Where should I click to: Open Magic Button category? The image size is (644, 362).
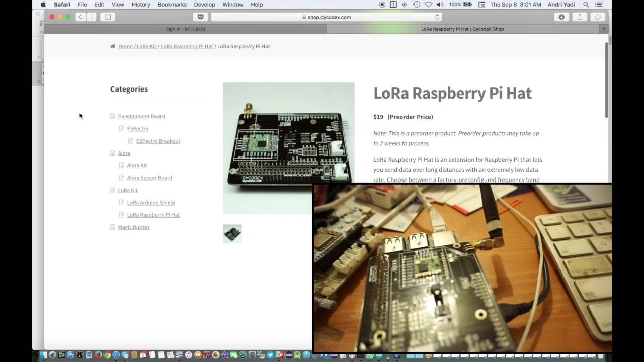pos(133,227)
